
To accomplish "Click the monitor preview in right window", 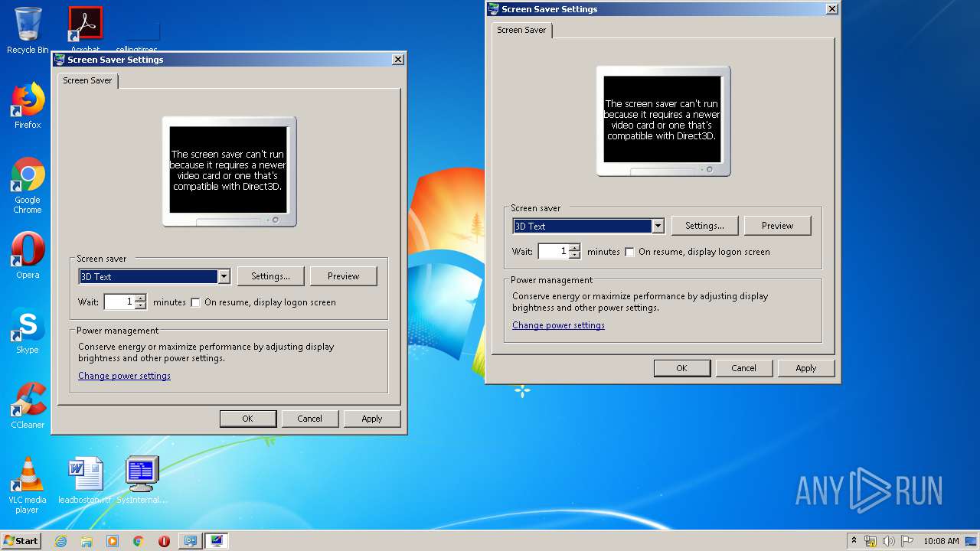I will [x=663, y=121].
